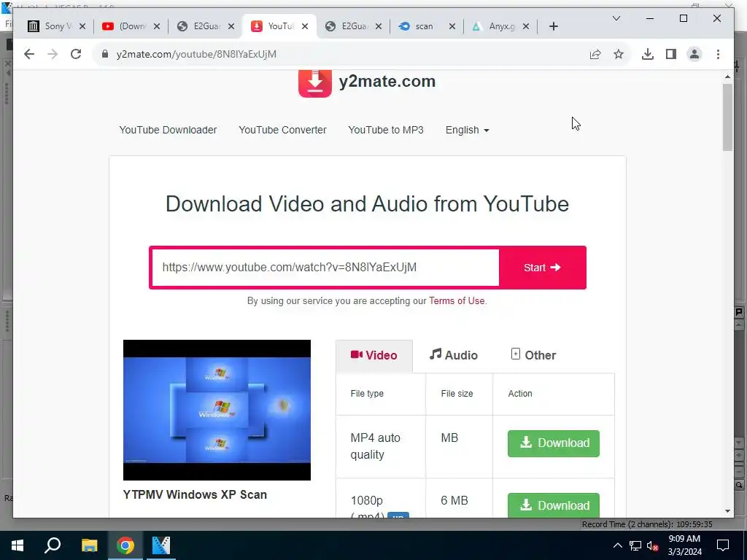
Task: Open the taskbar clock and date
Action: [684, 545]
